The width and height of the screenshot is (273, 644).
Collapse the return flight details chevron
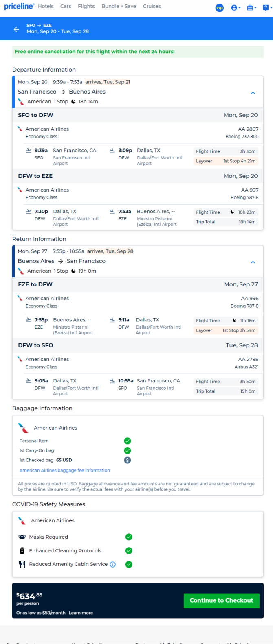(x=253, y=262)
